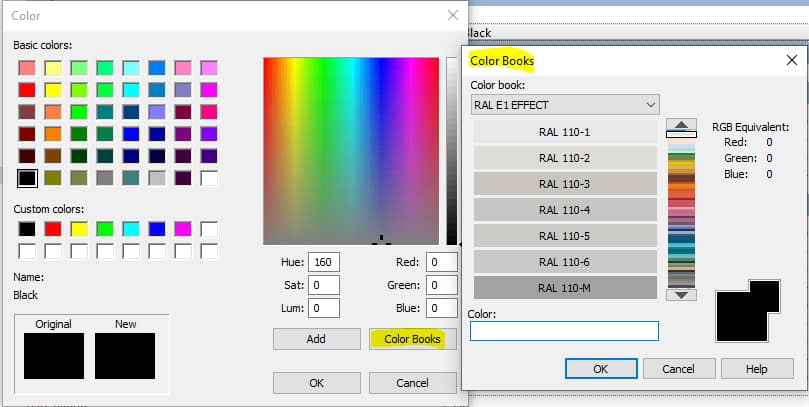Select the pure red basic color swatch
The height and width of the screenshot is (407, 809).
click(x=27, y=90)
